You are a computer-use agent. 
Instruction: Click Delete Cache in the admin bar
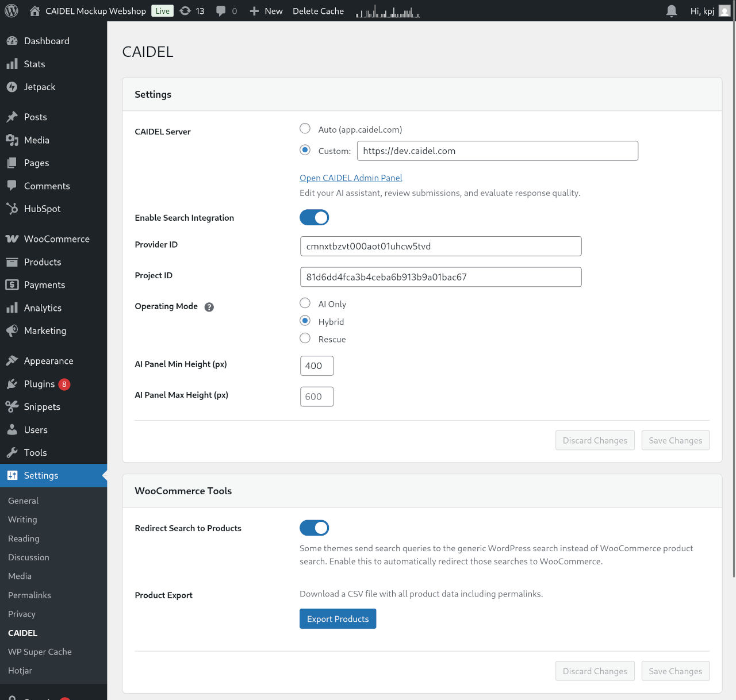click(x=318, y=11)
